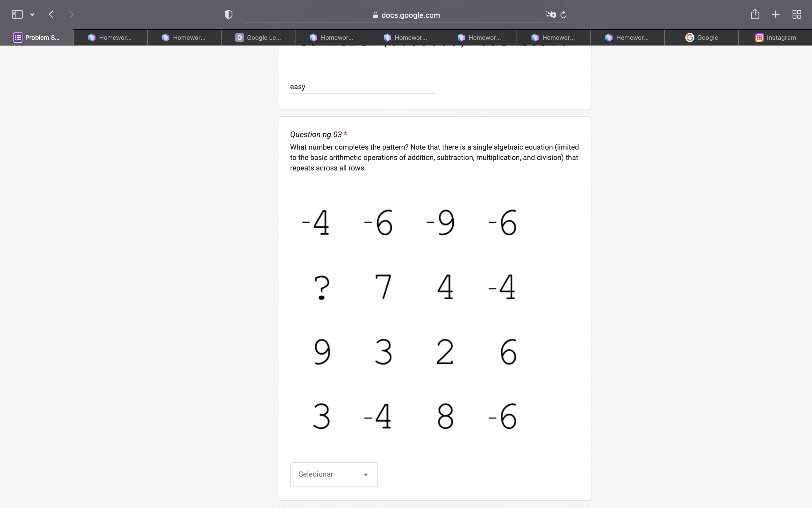Viewport: 812px width, 508px height.
Task: Click the lock icon in address bar
Action: coord(376,15)
